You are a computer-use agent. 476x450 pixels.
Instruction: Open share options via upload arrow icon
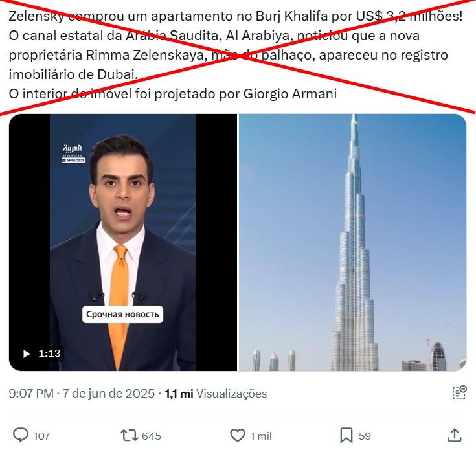tap(455, 436)
